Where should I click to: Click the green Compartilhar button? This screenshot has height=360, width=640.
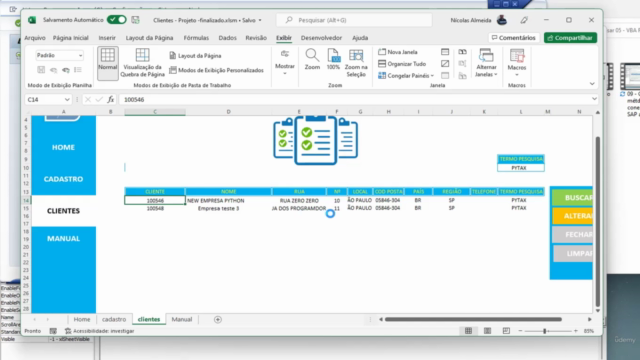point(571,38)
